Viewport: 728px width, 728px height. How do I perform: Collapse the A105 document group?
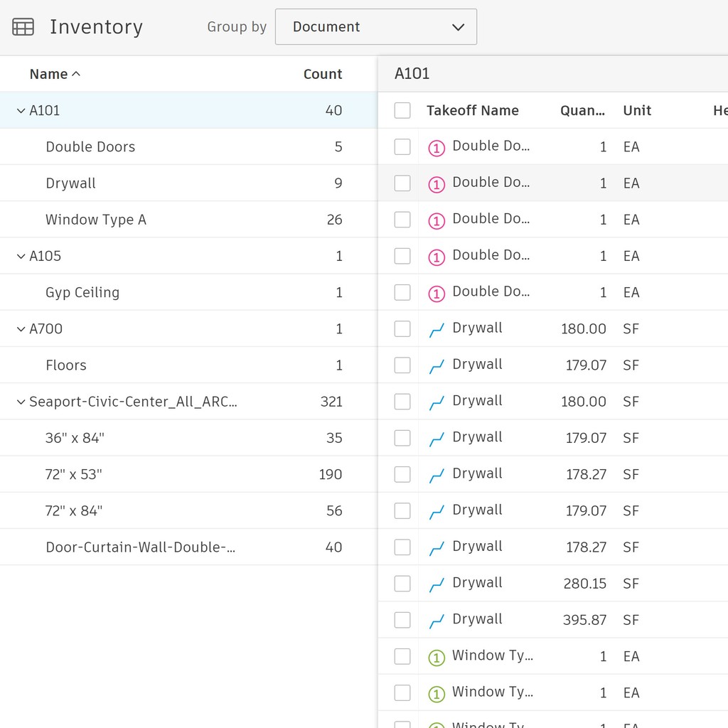[21, 255]
